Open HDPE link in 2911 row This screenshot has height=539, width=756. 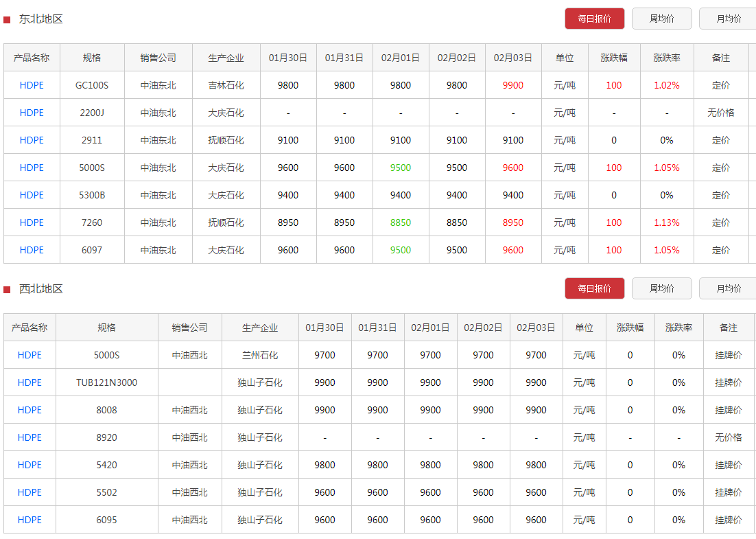click(x=32, y=141)
